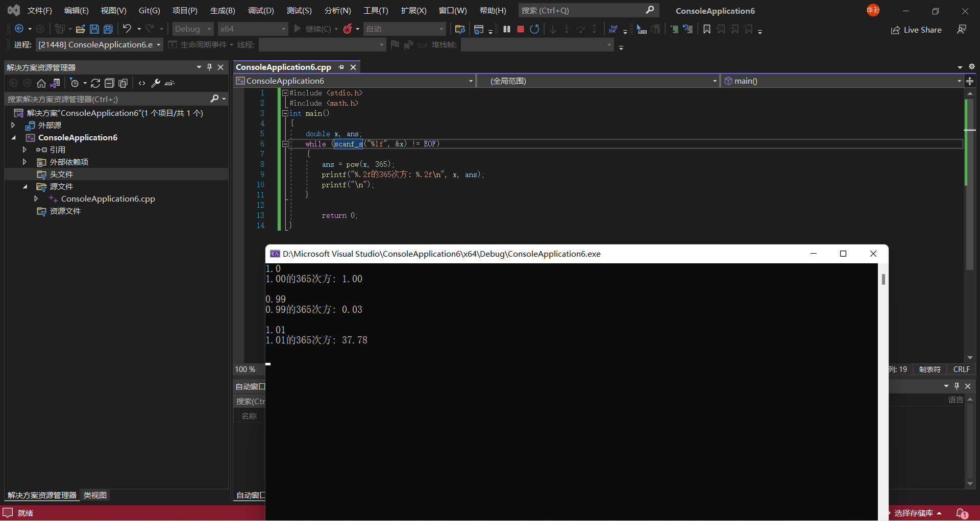Pause execution with the Break All button
980x521 pixels.
(506, 29)
